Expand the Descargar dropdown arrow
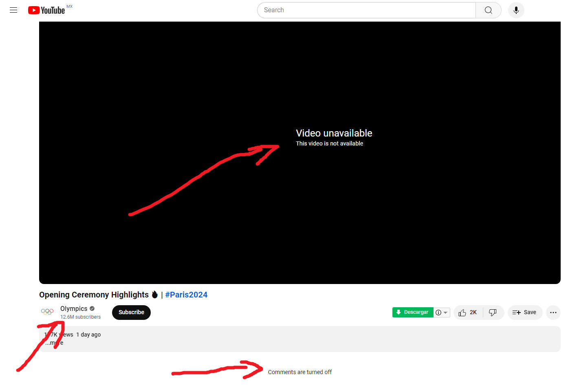Viewport: 568px width, 392px height. (445, 313)
